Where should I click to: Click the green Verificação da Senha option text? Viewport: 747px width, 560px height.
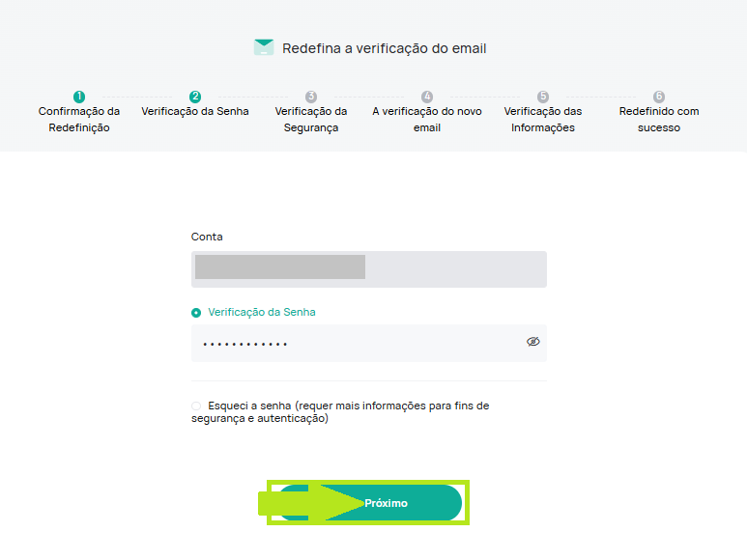(x=262, y=312)
